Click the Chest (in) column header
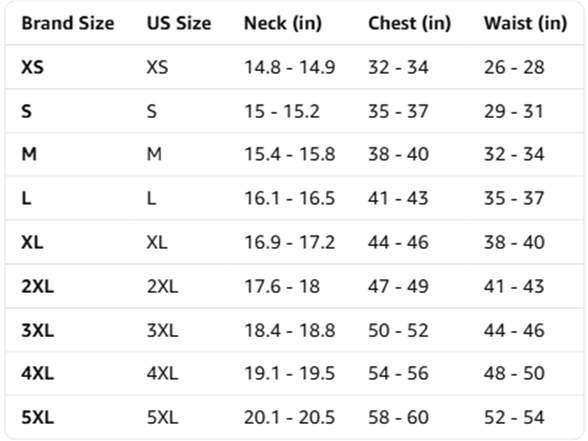This screenshot has height=441, width=588. (x=410, y=23)
